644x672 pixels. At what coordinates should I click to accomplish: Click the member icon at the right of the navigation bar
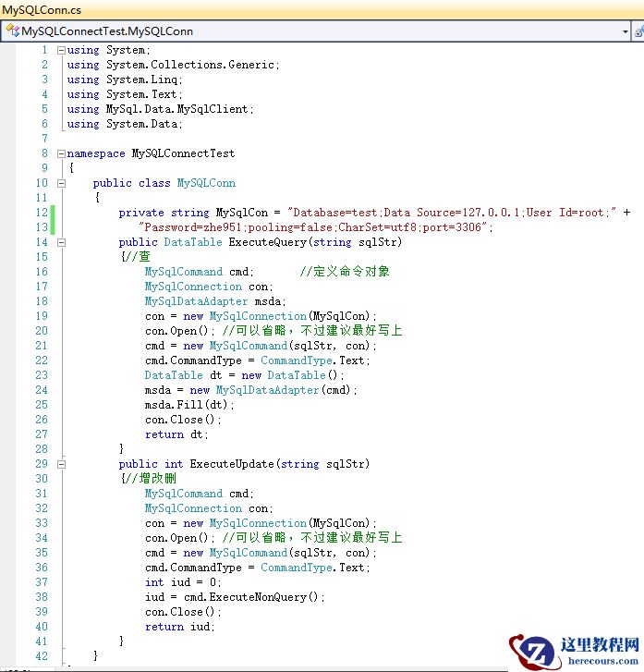click(638, 31)
